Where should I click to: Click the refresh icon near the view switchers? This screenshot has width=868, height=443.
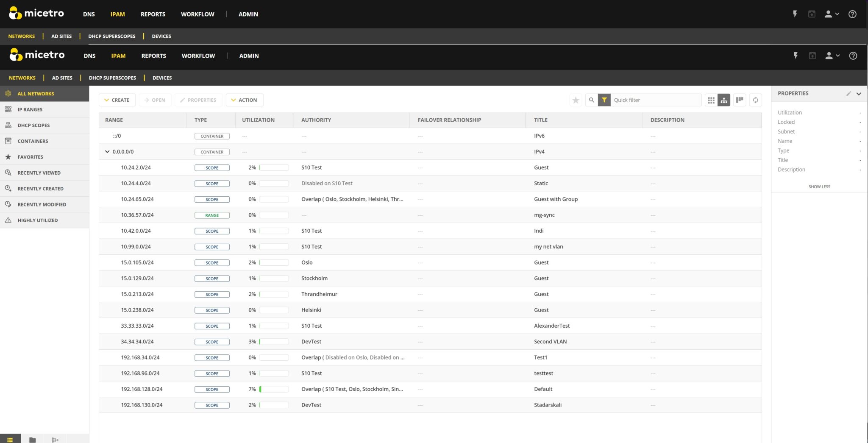pyautogui.click(x=756, y=100)
